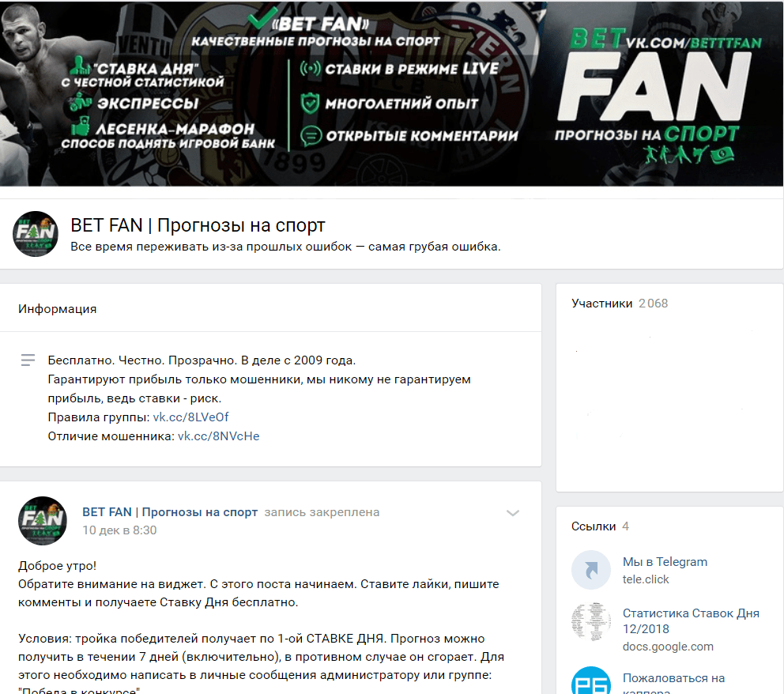
Task: Open the vk.cc/8NVcHe scammer link
Action: click(x=218, y=436)
